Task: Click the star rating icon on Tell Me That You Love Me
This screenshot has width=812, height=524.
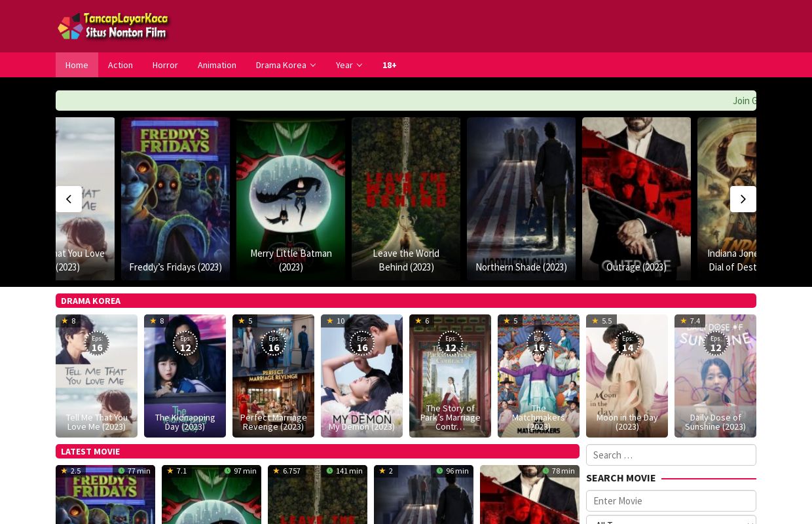Action: click(65, 321)
